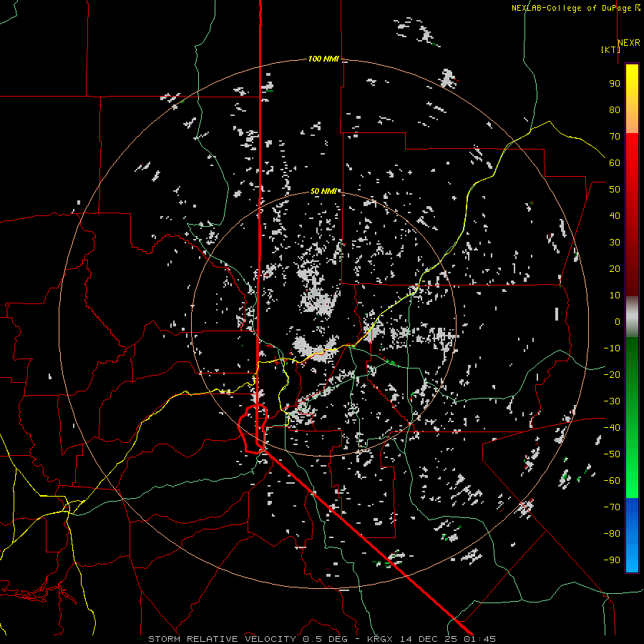Click the 60 value on velocity scale

615,163
